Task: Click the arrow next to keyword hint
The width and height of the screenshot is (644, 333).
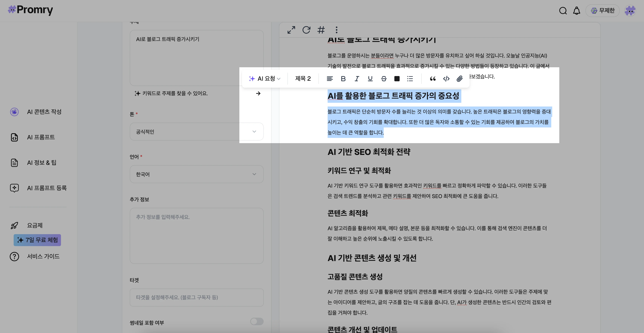Action: tap(258, 93)
